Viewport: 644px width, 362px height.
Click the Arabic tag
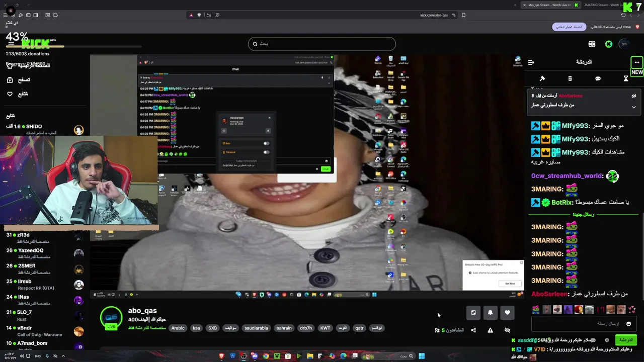(178, 328)
